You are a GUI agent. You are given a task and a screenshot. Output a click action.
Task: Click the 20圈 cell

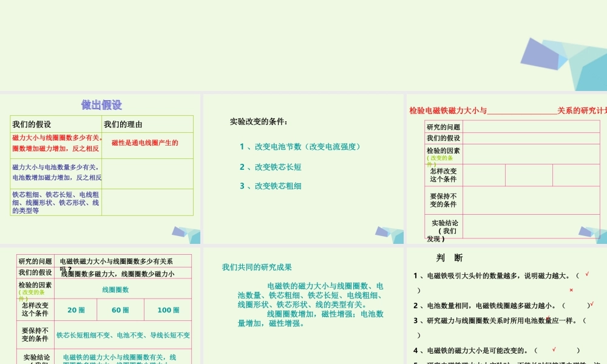click(x=76, y=310)
